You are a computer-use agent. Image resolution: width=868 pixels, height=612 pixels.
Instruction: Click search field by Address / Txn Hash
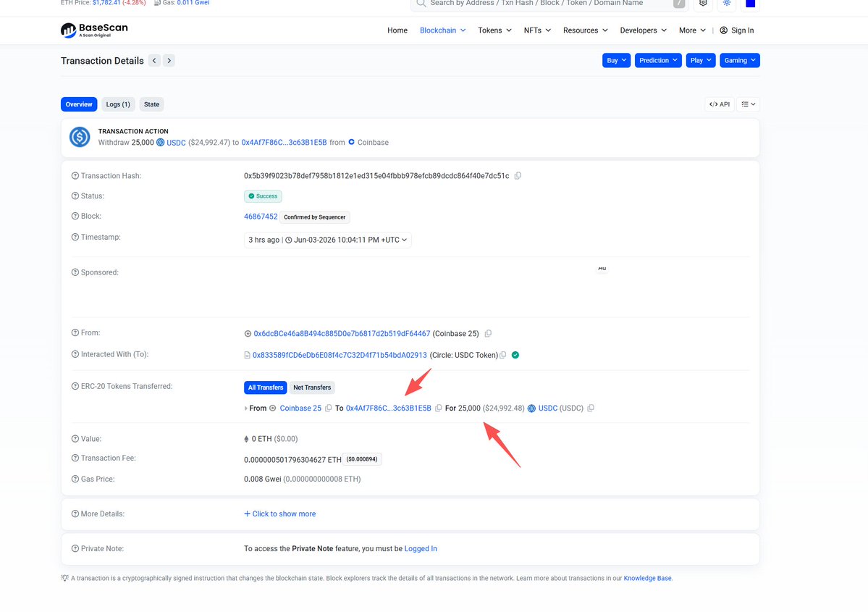coord(548,4)
